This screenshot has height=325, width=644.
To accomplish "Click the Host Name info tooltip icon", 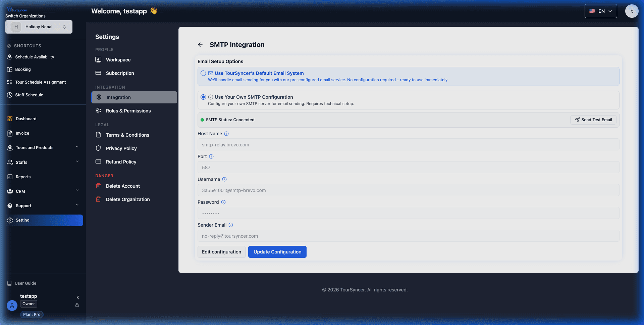I will 226,134.
